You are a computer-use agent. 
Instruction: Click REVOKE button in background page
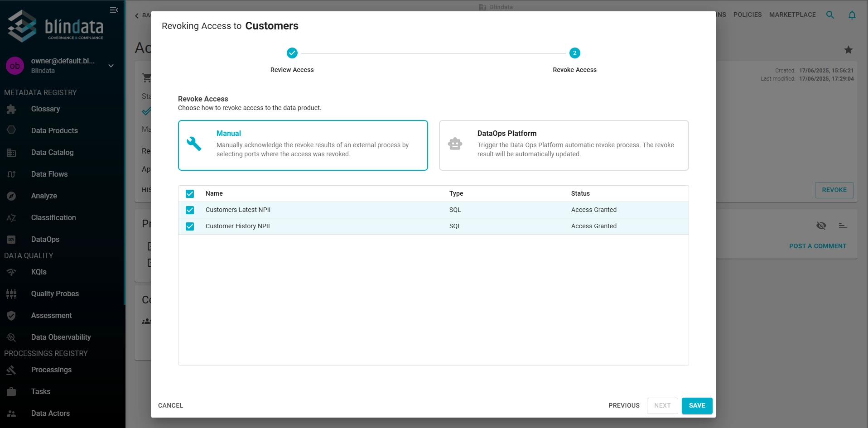point(834,190)
